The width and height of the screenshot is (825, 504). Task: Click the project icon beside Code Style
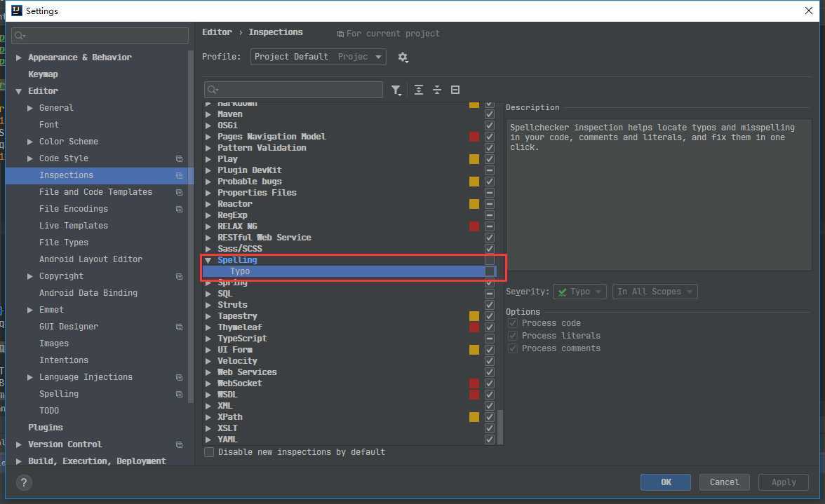coord(179,158)
